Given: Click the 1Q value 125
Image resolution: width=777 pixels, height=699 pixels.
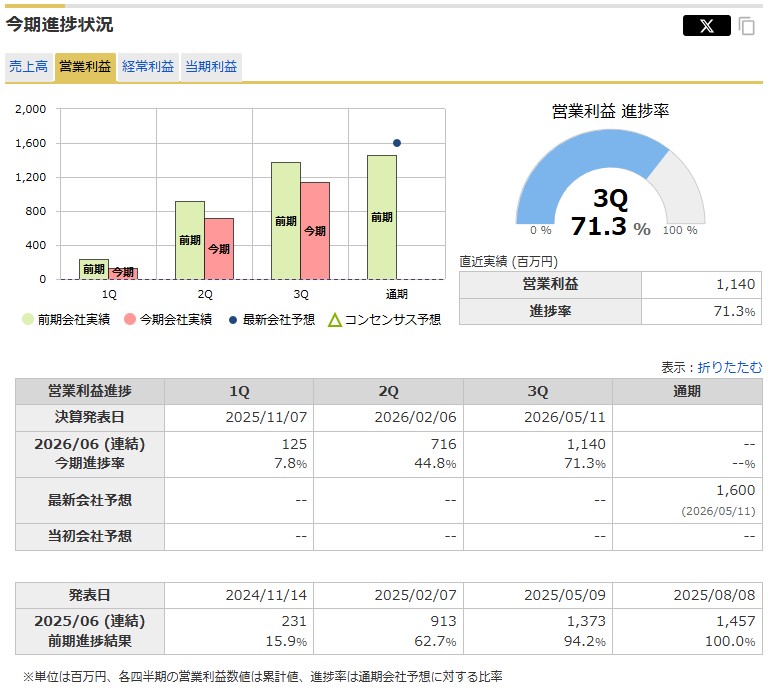Looking at the screenshot, I should click(x=294, y=444).
